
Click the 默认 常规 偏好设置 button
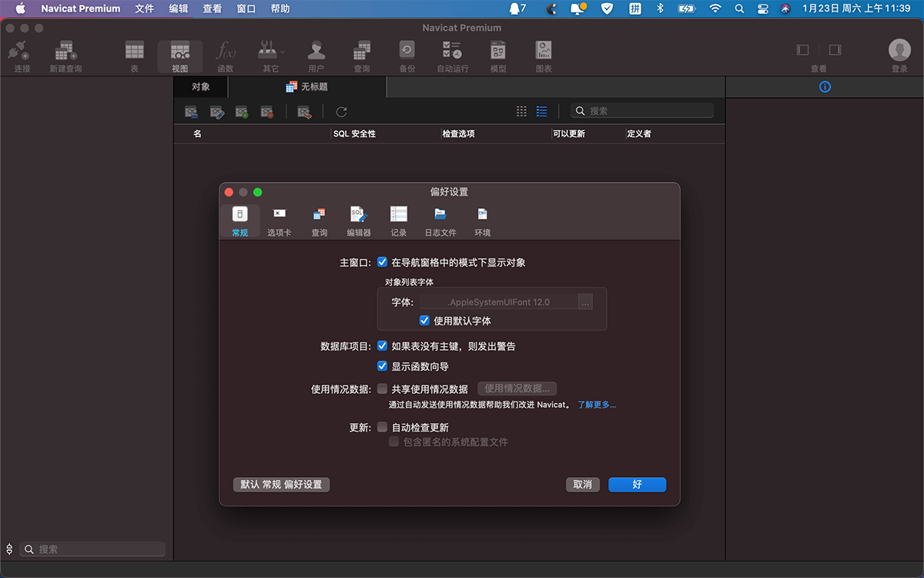(x=281, y=485)
